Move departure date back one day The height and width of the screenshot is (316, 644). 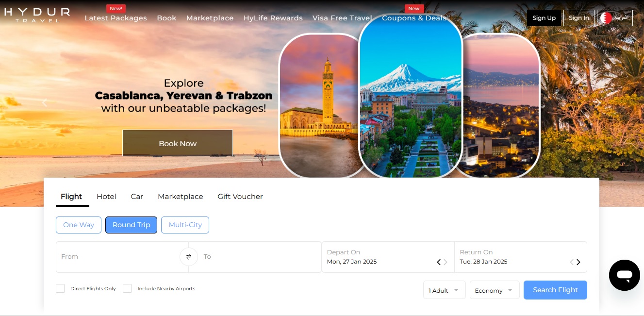(x=439, y=262)
